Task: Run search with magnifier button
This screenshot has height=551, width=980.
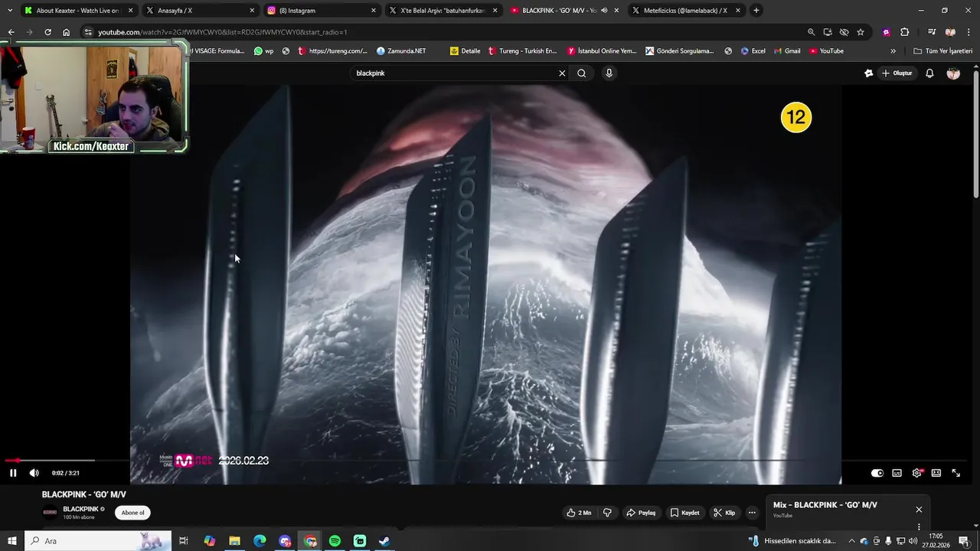Action: pos(582,73)
